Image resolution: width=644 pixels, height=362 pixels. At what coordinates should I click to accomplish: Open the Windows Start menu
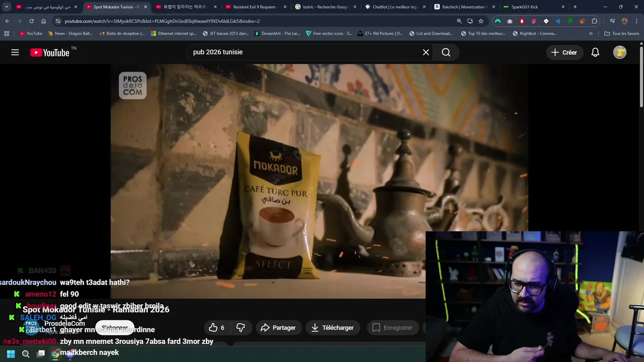[x=11, y=354]
